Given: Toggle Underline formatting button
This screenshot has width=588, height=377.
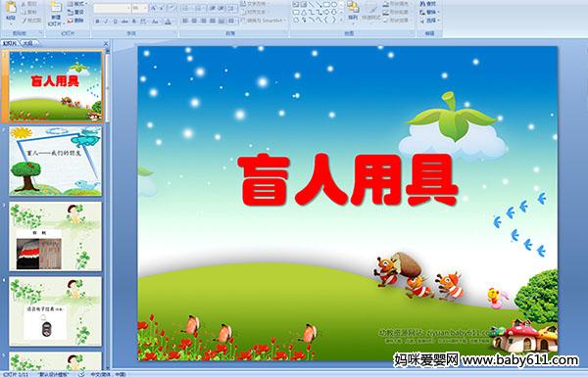Looking at the screenshot, I should [115, 22].
